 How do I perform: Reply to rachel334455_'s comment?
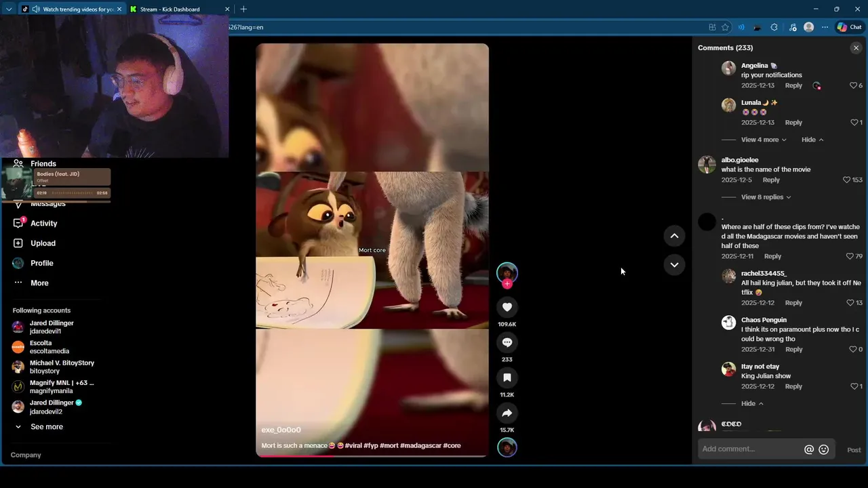pyautogui.click(x=793, y=303)
